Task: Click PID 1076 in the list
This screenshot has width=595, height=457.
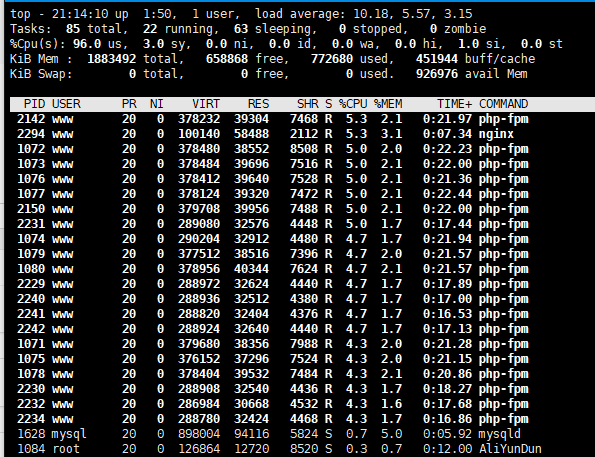Action: pyautogui.click(x=31, y=179)
